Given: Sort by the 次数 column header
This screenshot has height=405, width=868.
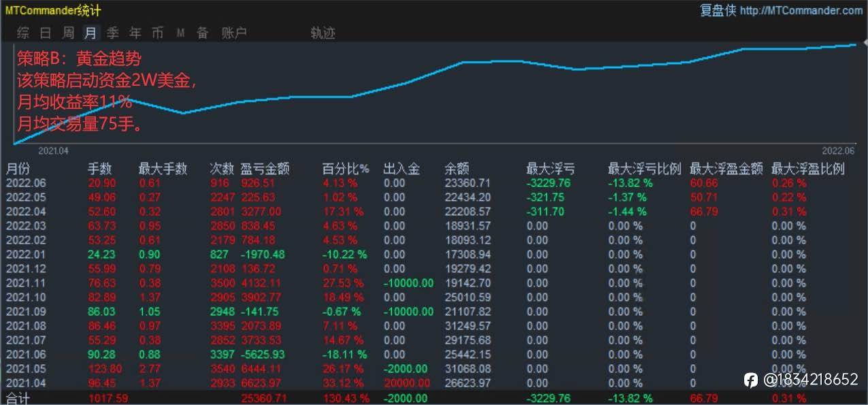Looking at the screenshot, I should pyautogui.click(x=222, y=169).
